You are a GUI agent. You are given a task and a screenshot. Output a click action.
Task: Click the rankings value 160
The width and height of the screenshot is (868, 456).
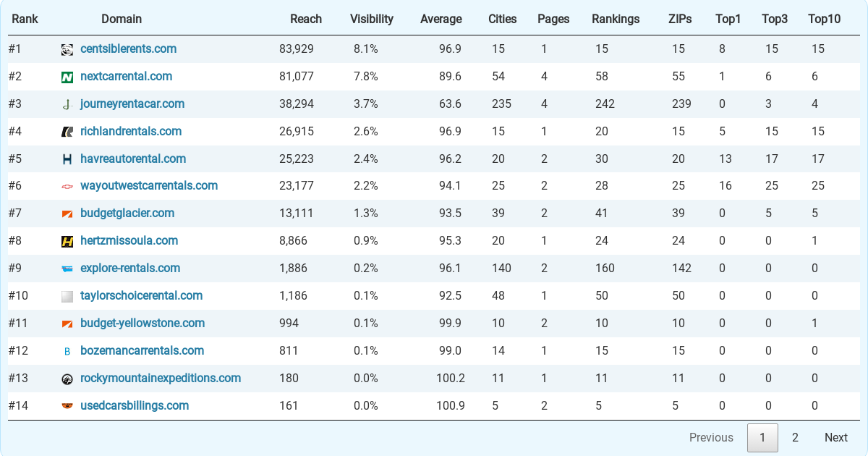[605, 268]
